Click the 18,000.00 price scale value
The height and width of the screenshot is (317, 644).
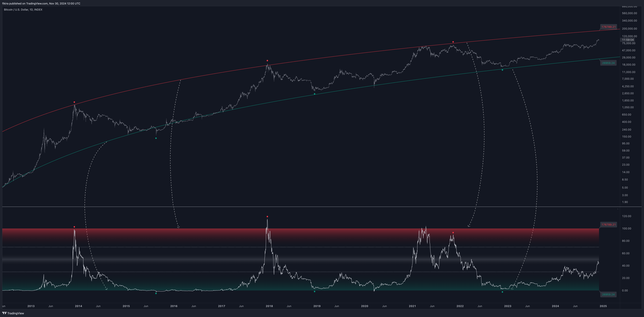click(629, 65)
